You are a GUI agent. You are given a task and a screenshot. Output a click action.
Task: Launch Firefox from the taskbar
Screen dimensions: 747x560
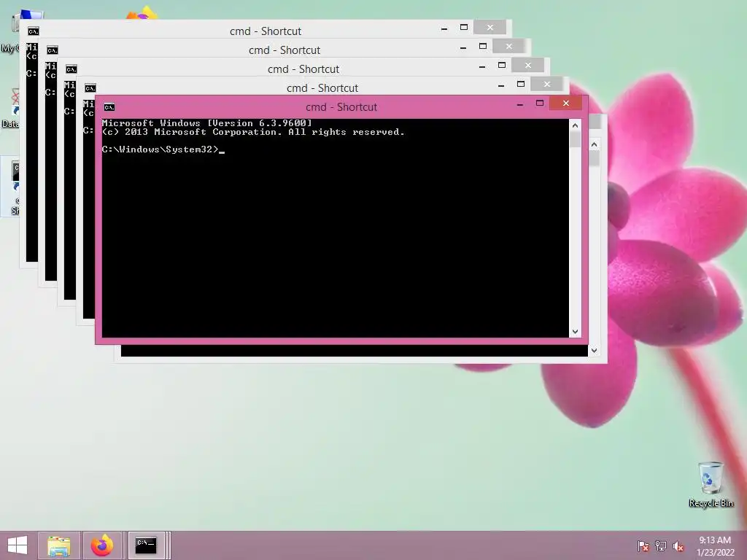tap(102, 545)
